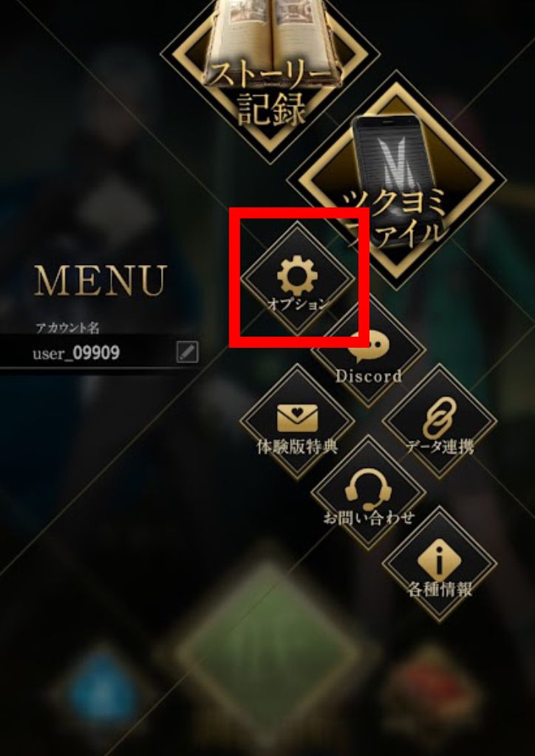
Task: Click the pencil icon to edit account name
Action: point(187,352)
